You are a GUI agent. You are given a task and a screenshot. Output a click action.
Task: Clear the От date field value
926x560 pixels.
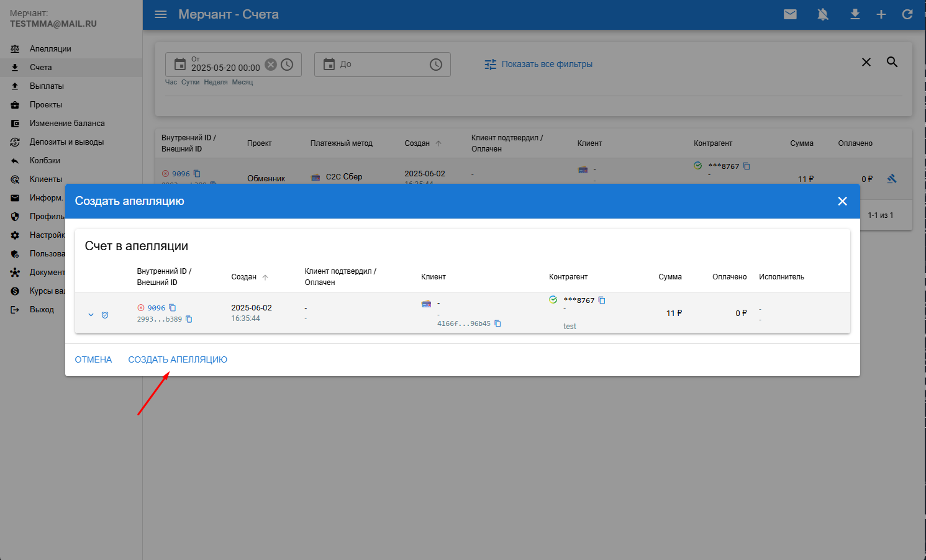point(271,65)
